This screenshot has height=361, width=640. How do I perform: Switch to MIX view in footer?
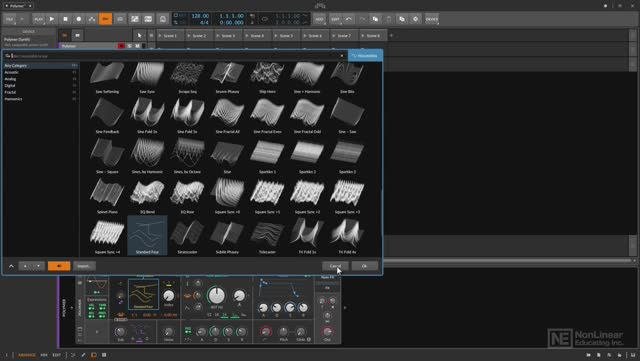pyautogui.click(x=44, y=355)
